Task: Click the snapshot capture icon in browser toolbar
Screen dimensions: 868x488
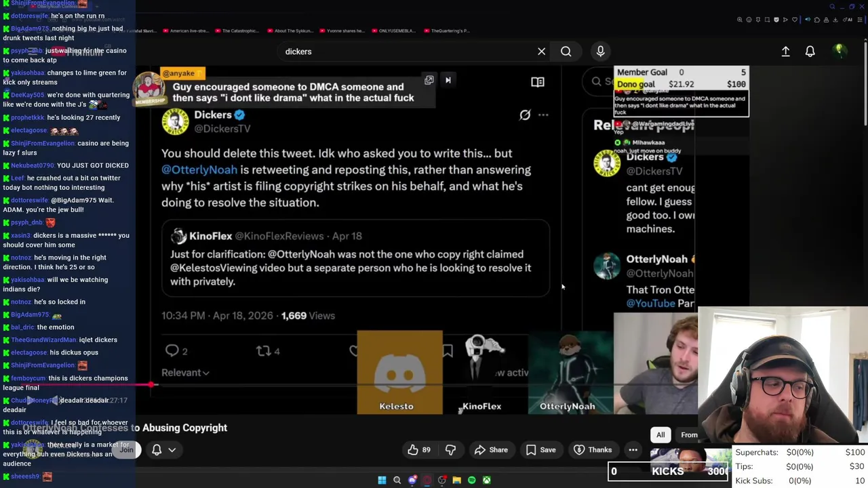Action: click(767, 20)
